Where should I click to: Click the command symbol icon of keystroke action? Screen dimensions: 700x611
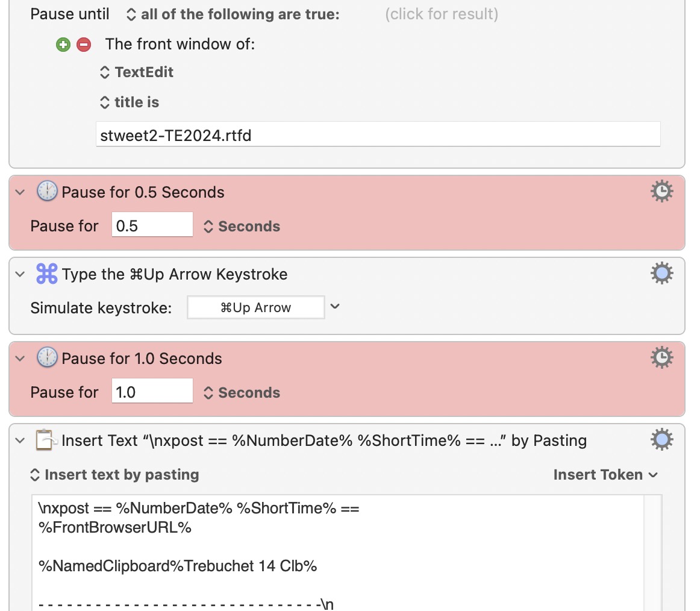tap(46, 274)
